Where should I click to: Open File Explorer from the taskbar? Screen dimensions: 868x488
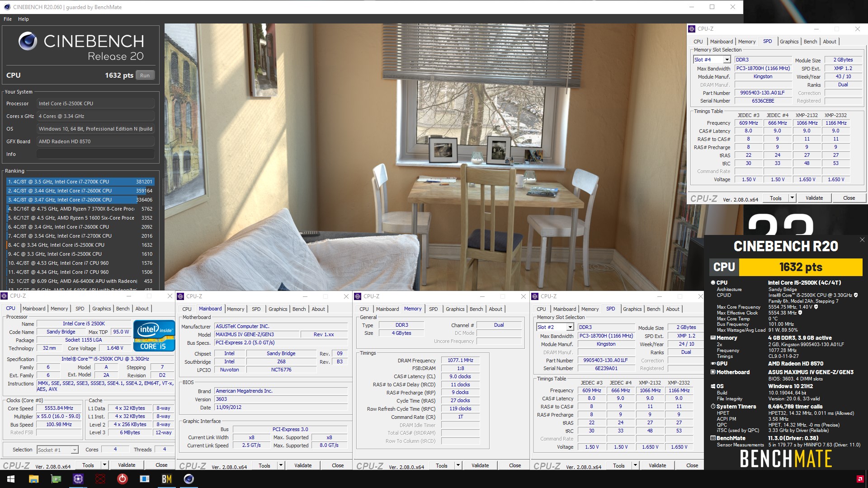pos(34,479)
